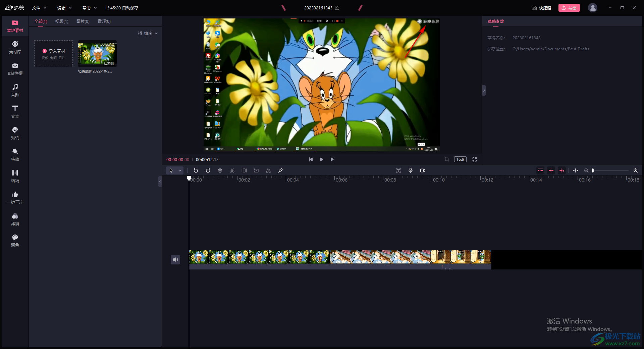The width and height of the screenshot is (644, 349).
Task: Open the 文件 menu
Action: (x=39, y=8)
